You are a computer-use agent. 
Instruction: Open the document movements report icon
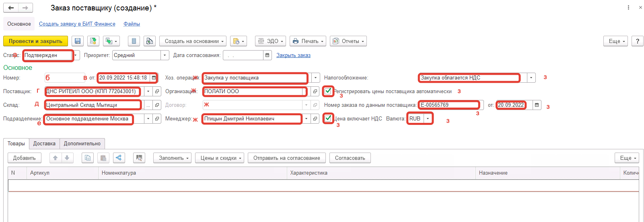(134, 41)
